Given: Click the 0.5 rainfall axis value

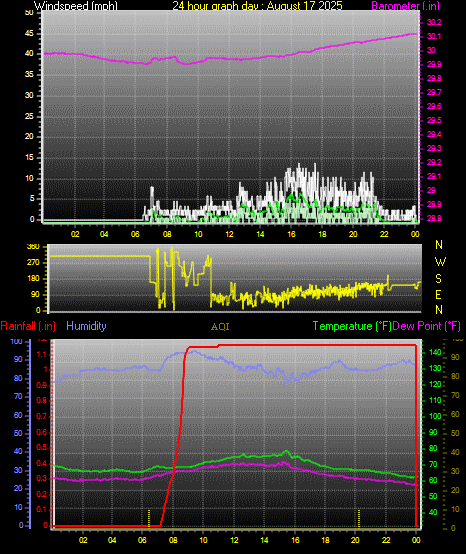Looking at the screenshot, I should [42, 447].
